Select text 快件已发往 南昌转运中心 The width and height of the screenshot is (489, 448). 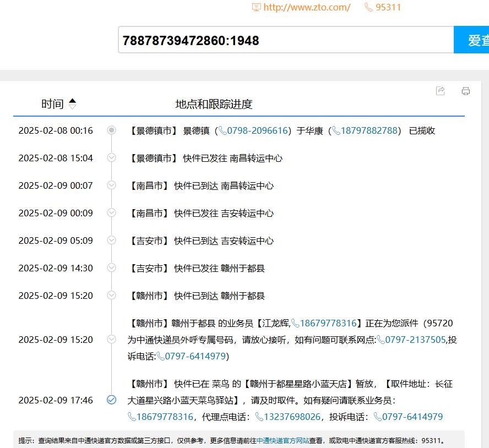[232, 158]
